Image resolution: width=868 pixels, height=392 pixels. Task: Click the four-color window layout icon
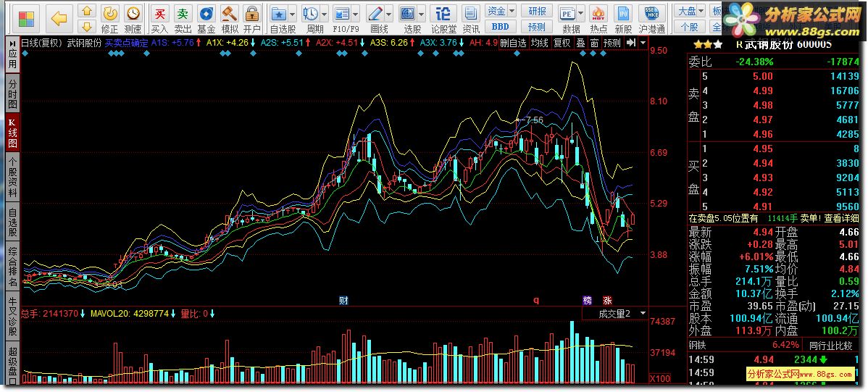pyautogui.click(x=26, y=20)
